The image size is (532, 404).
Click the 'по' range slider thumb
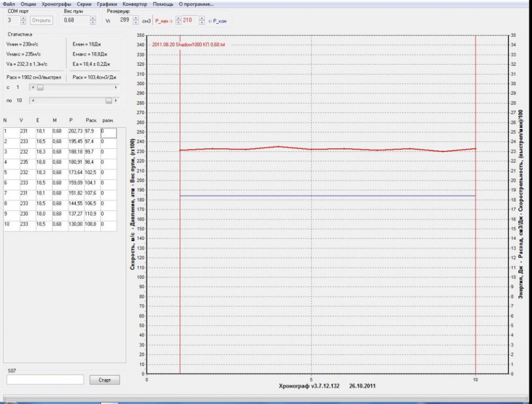109,100
